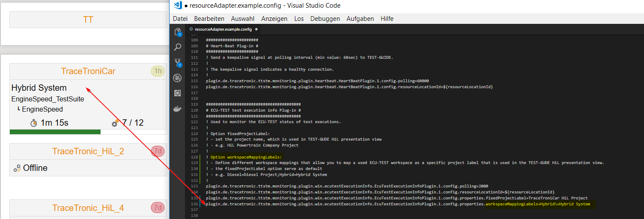Image resolution: width=644 pixels, height=219 pixels.
Task: Open the Docker view in activity bar
Action: [x=177, y=108]
